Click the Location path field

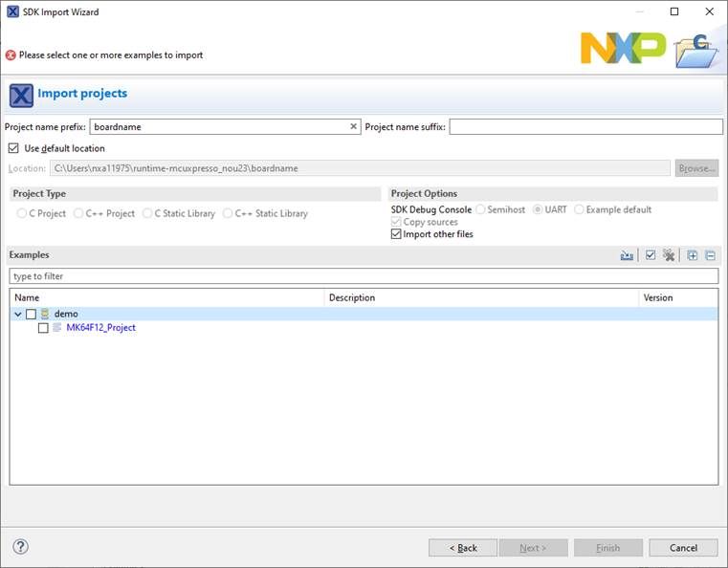point(360,168)
